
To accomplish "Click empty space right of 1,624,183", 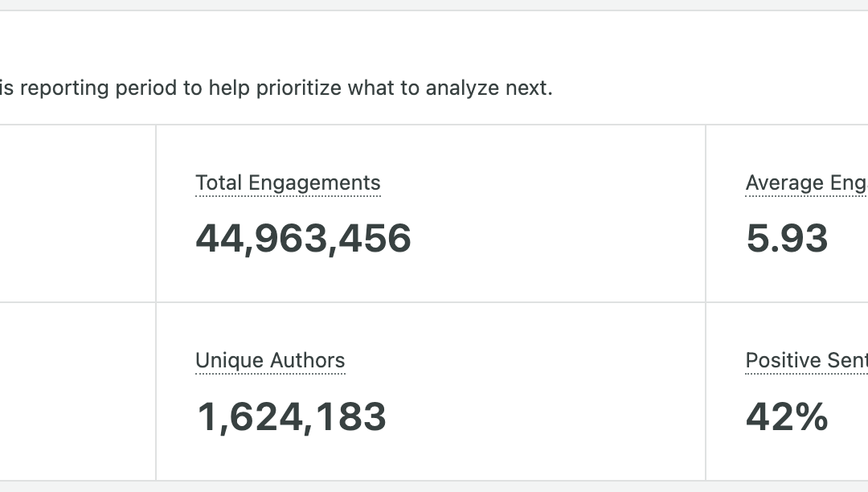I will tap(542, 416).
